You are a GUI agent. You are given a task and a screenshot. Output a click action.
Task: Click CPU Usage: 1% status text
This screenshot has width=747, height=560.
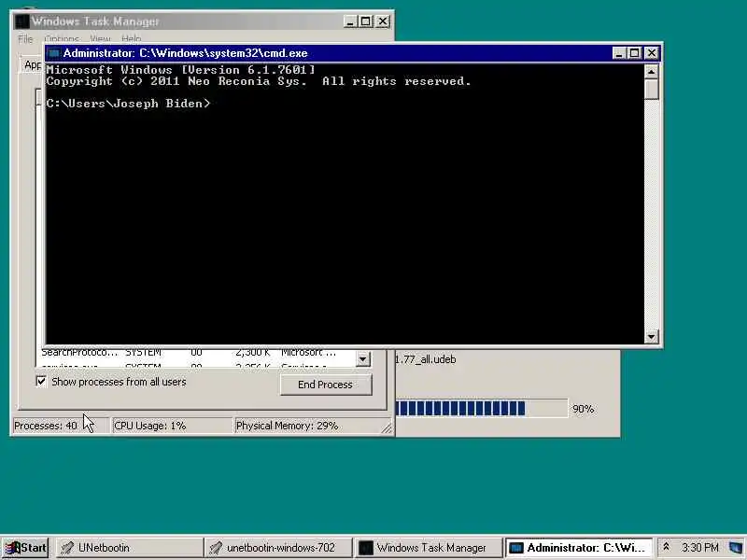click(x=149, y=426)
